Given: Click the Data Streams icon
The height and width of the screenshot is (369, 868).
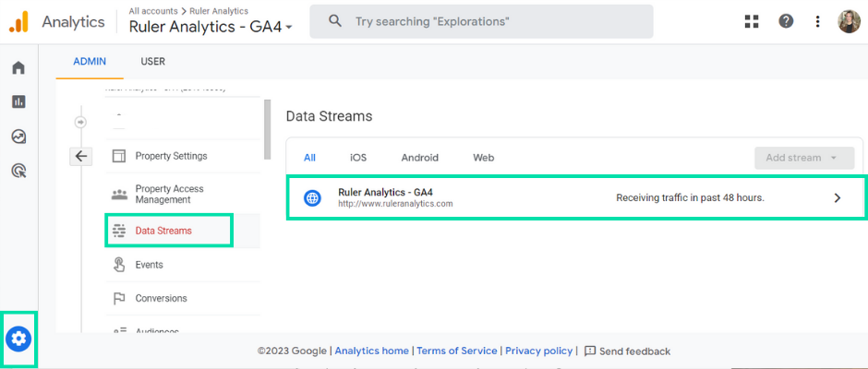Looking at the screenshot, I should 119,231.
